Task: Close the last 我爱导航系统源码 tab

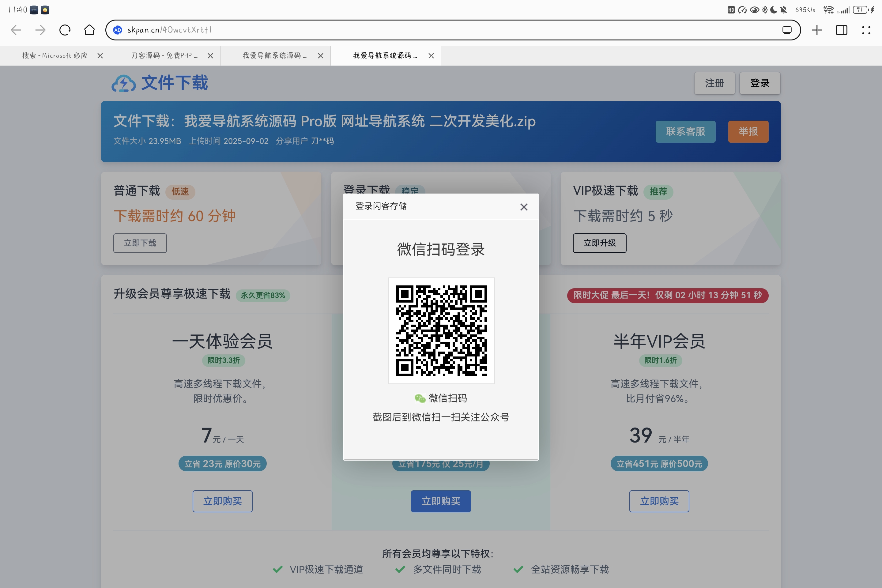Action: 431,55
